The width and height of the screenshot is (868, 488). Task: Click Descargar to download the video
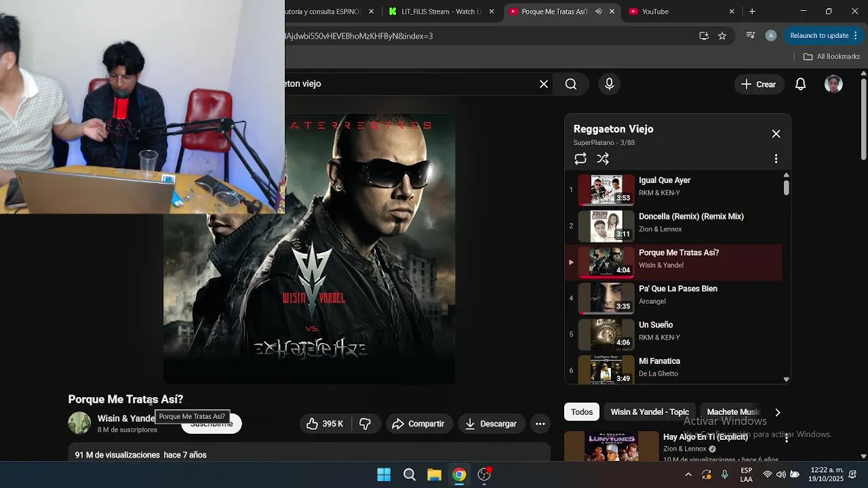tap(492, 424)
